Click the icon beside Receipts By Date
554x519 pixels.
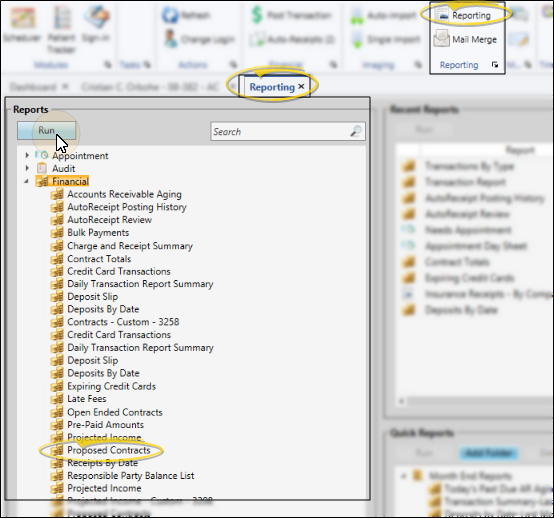click(57, 463)
